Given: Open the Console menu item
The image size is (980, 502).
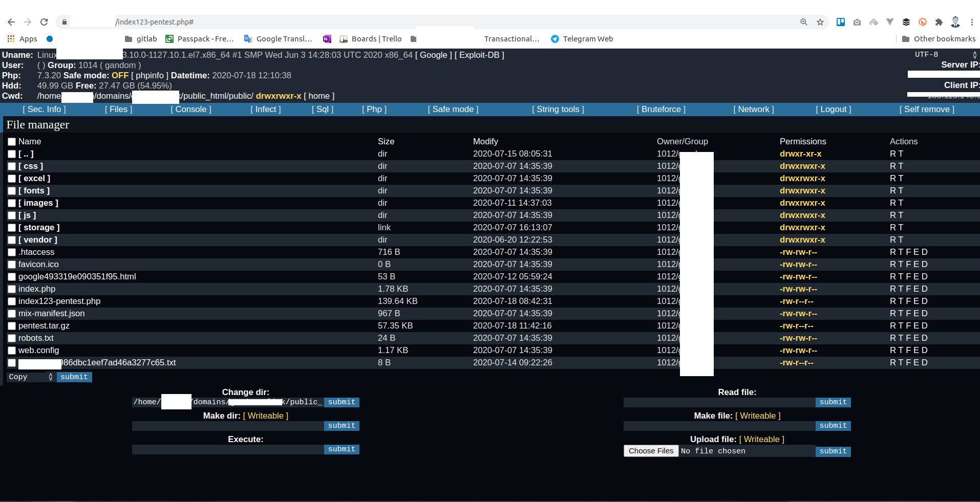Looking at the screenshot, I should click(x=190, y=109).
